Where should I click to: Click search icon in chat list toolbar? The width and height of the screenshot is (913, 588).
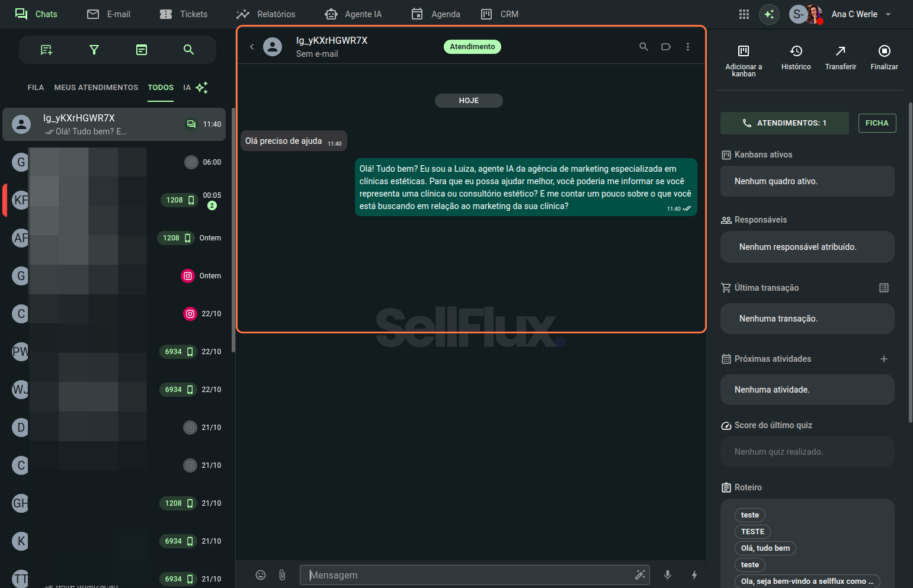[188, 50]
